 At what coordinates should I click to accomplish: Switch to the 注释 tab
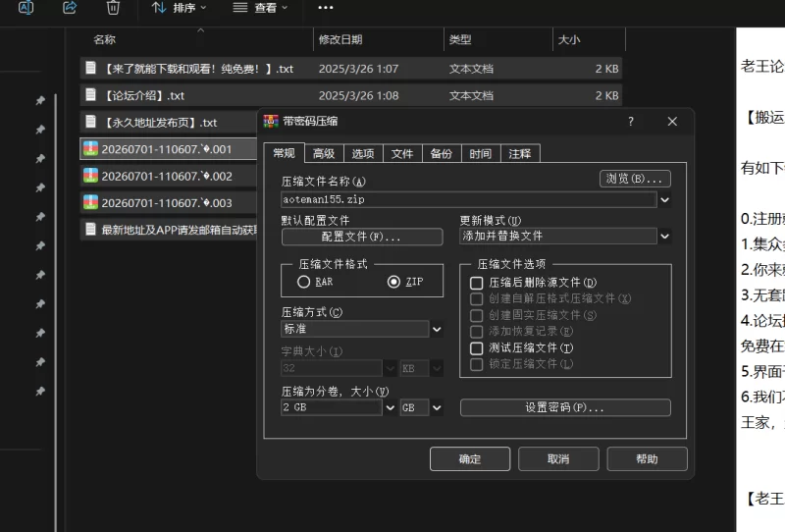point(520,153)
